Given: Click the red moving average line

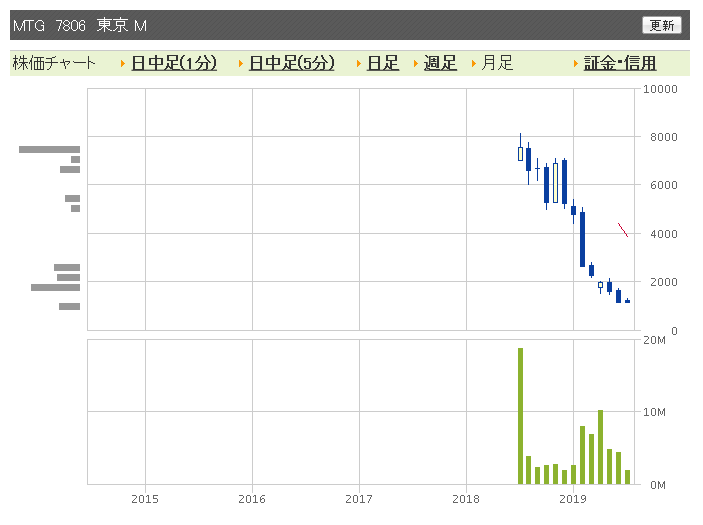Looking at the screenshot, I should [x=623, y=230].
